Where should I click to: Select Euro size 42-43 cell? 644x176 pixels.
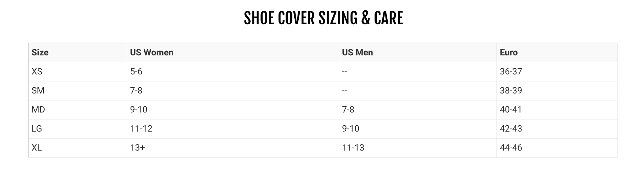pos(511,129)
